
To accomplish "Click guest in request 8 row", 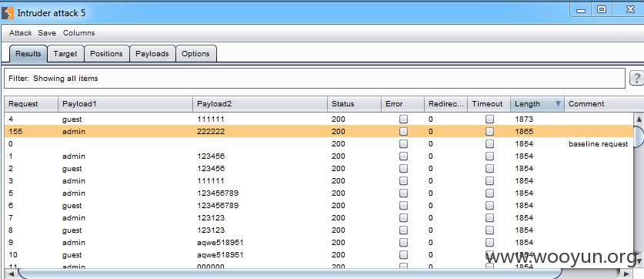I will pos(72,230).
